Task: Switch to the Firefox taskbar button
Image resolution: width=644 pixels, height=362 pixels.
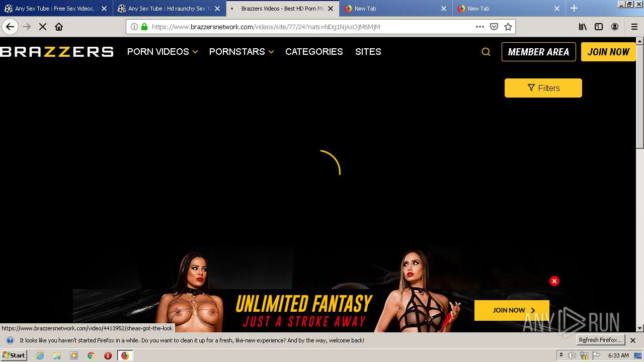Action: click(125, 355)
